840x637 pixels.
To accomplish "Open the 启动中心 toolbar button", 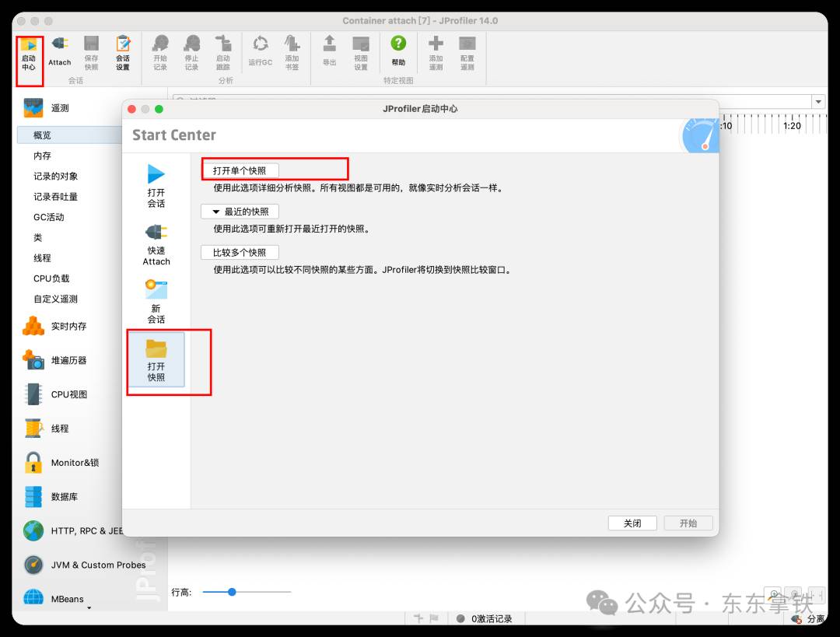I will (29, 54).
